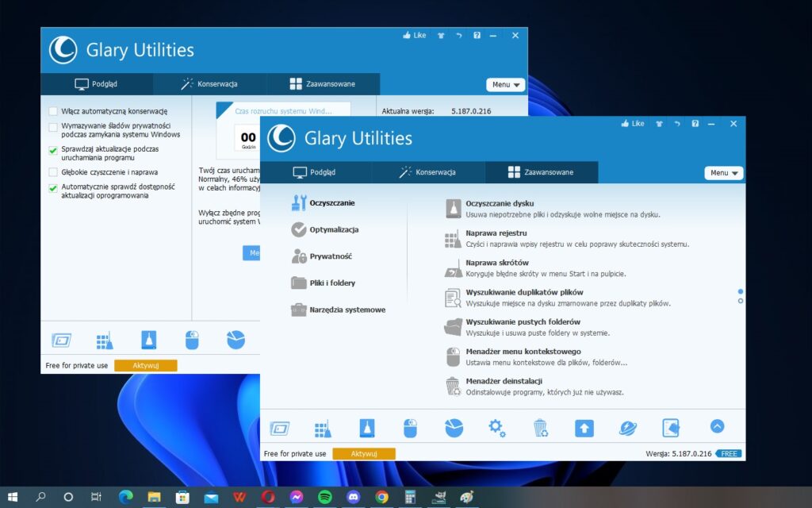Open Spotify from the taskbar

point(324,497)
